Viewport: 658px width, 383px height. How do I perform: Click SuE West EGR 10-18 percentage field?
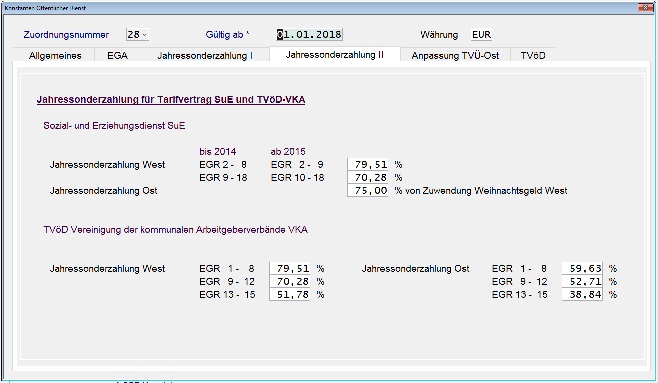coord(368,177)
